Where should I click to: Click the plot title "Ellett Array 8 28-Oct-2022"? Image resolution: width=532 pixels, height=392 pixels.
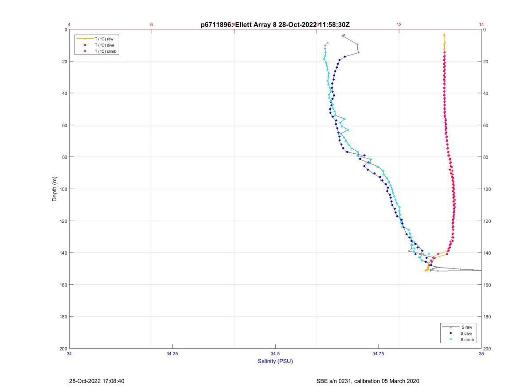pyautogui.click(x=275, y=25)
